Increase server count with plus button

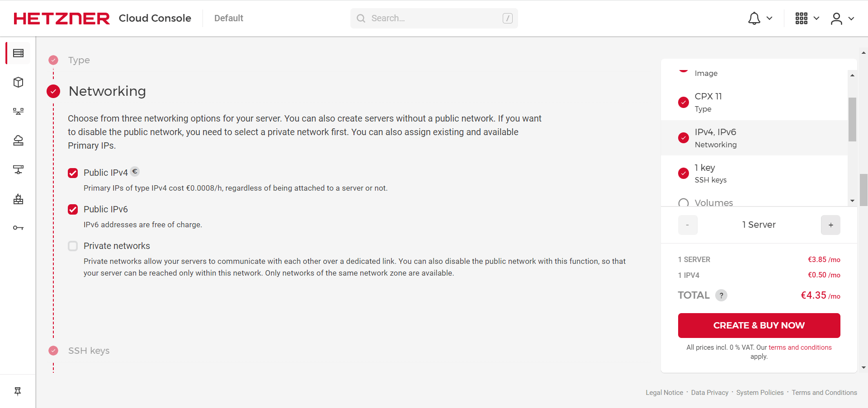pyautogui.click(x=830, y=225)
